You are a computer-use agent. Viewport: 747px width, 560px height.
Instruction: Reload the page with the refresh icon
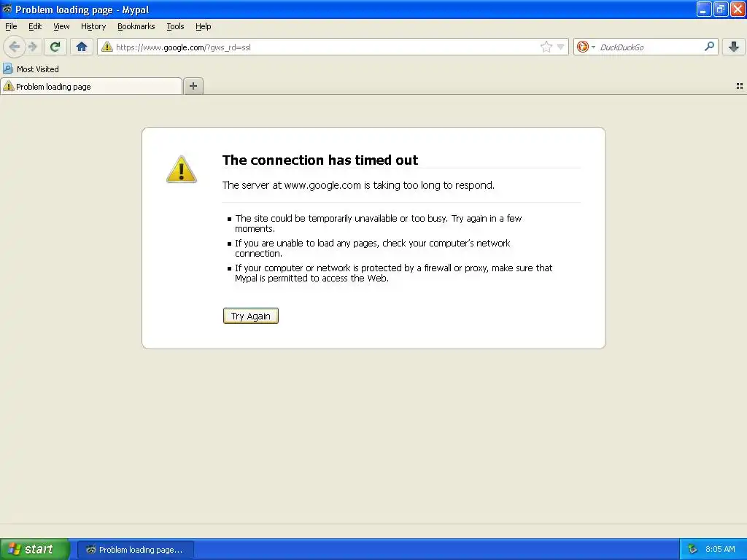tap(55, 47)
